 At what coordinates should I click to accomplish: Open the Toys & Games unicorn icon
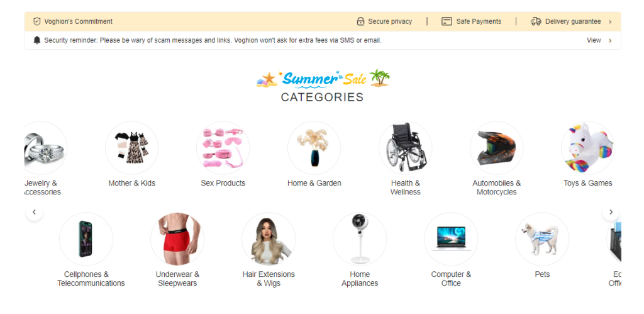[x=588, y=148]
